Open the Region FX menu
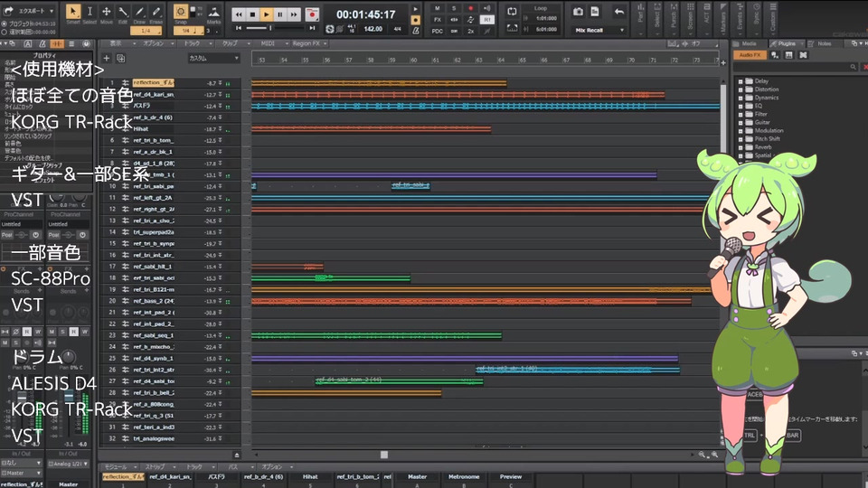 (x=307, y=43)
